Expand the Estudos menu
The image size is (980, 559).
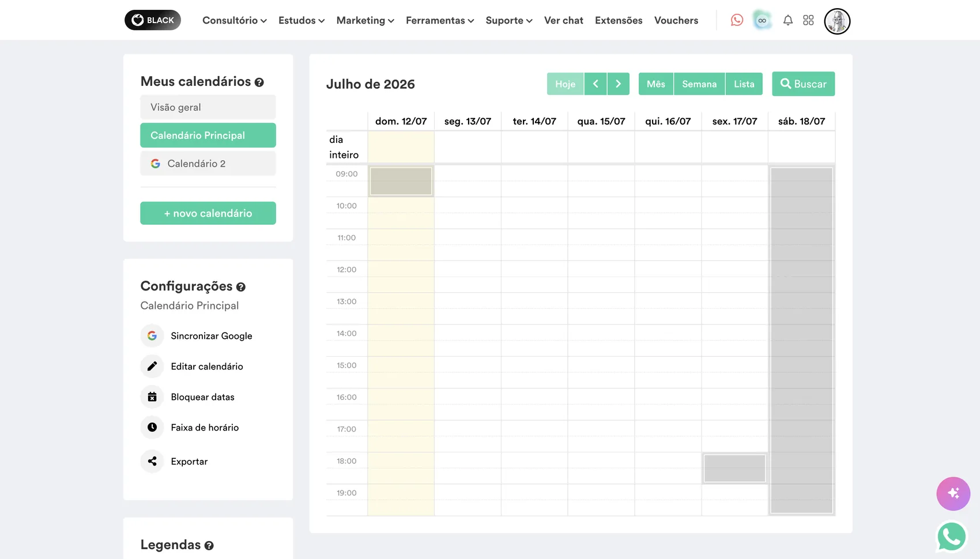coord(301,20)
